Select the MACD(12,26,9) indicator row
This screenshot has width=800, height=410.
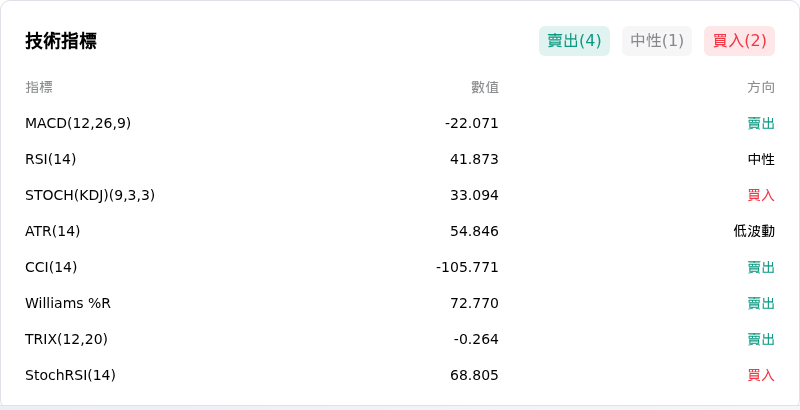[x=400, y=123]
